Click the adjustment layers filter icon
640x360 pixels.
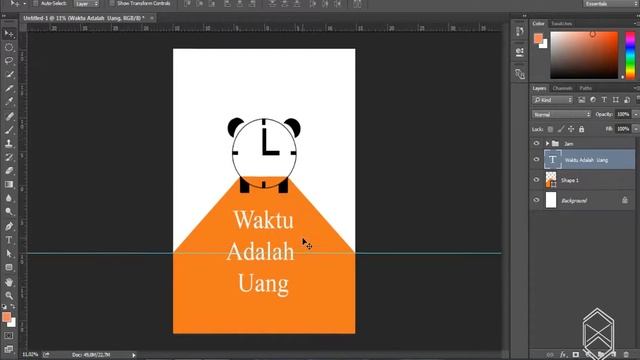[x=593, y=100]
